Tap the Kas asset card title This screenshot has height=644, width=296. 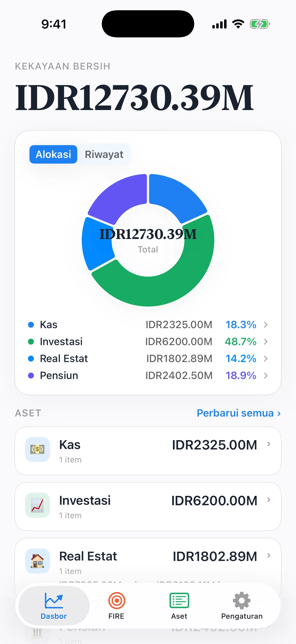(70, 445)
